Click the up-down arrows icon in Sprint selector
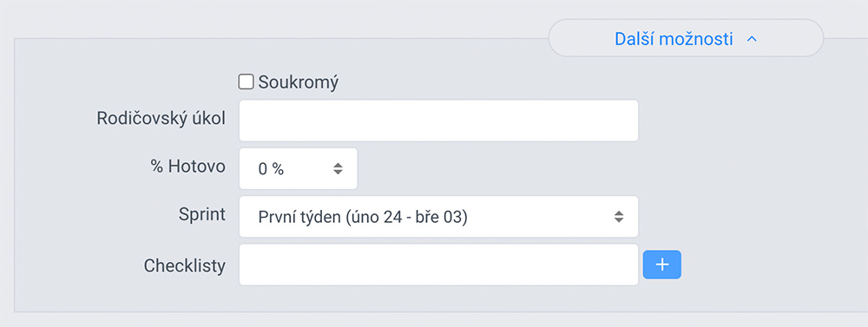Viewport: 868px width, 327px height. pyautogui.click(x=618, y=217)
